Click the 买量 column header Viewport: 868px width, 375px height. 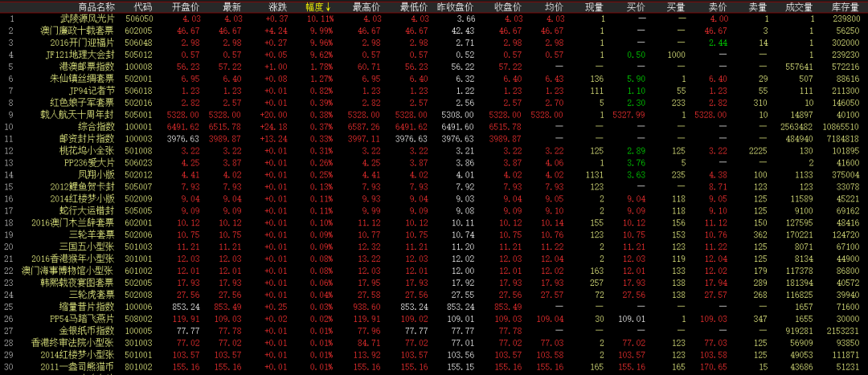pos(676,7)
